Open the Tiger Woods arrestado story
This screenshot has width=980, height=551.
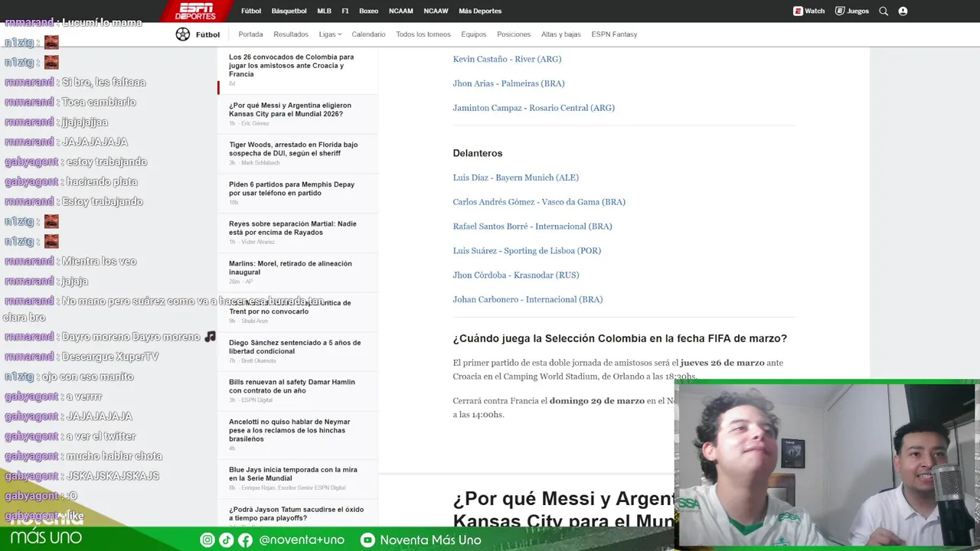pyautogui.click(x=293, y=148)
